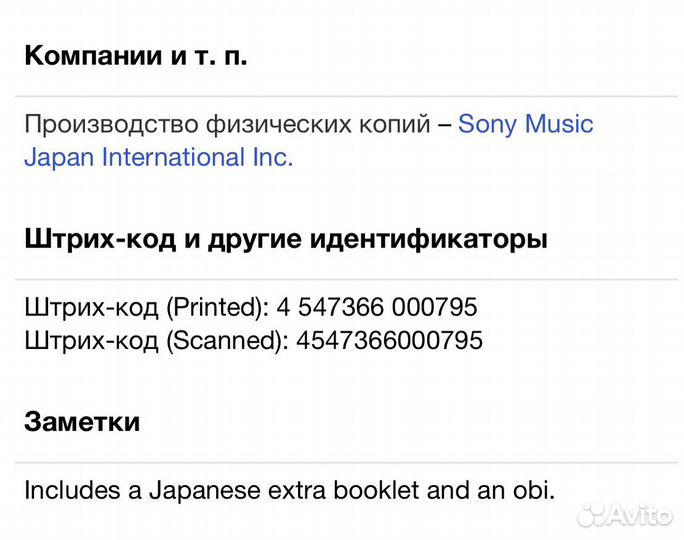The height and width of the screenshot is (540, 684).
Task: Click divider line under barcode identifiers heading
Action: (342, 279)
